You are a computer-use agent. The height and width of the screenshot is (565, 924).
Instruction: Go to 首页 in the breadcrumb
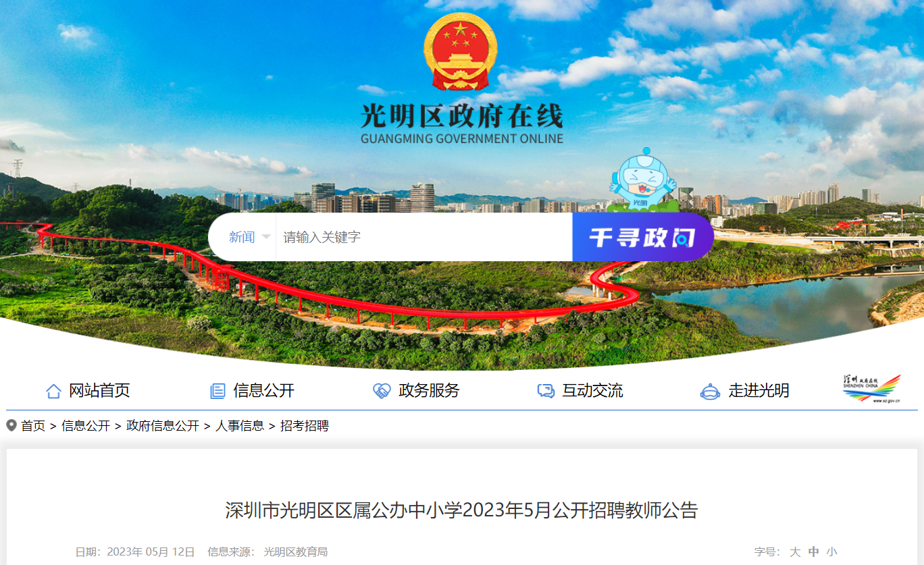[x=33, y=426]
